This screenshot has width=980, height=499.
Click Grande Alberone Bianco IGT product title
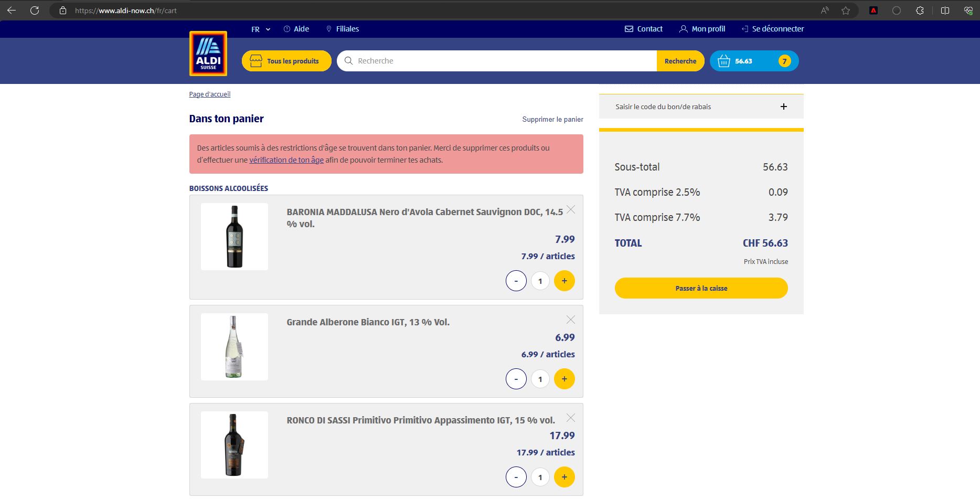[x=368, y=322]
